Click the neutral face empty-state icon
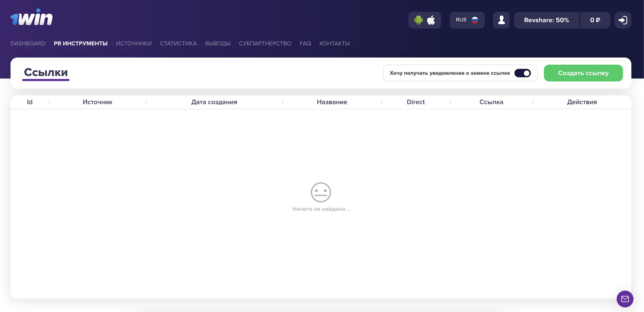 tap(321, 192)
